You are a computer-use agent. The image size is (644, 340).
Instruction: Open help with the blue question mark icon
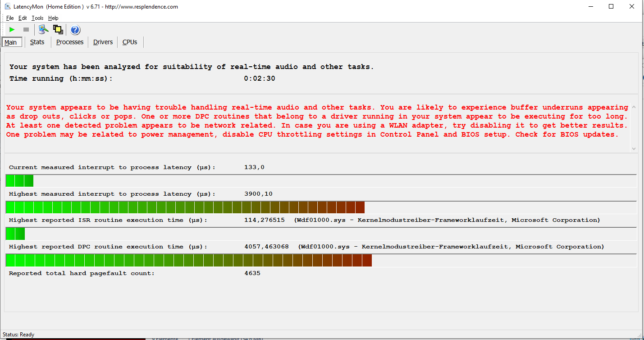point(75,30)
